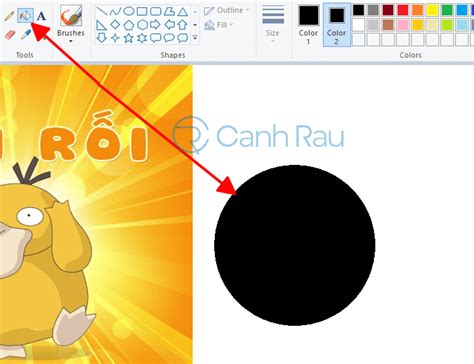Viewport: 474px width, 364px height.
Task: Pick the gold palette color
Action: 417,25
